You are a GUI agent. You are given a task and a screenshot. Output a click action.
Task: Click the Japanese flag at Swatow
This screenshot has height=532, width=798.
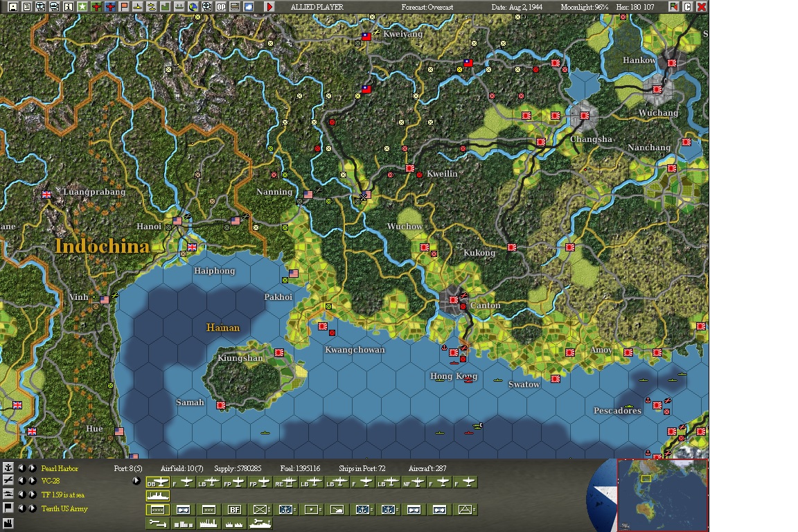click(556, 379)
